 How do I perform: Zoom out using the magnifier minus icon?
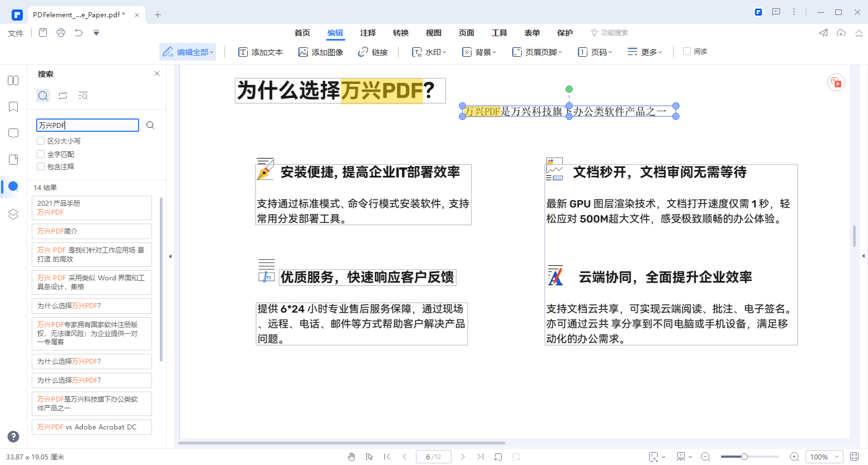tap(705, 457)
